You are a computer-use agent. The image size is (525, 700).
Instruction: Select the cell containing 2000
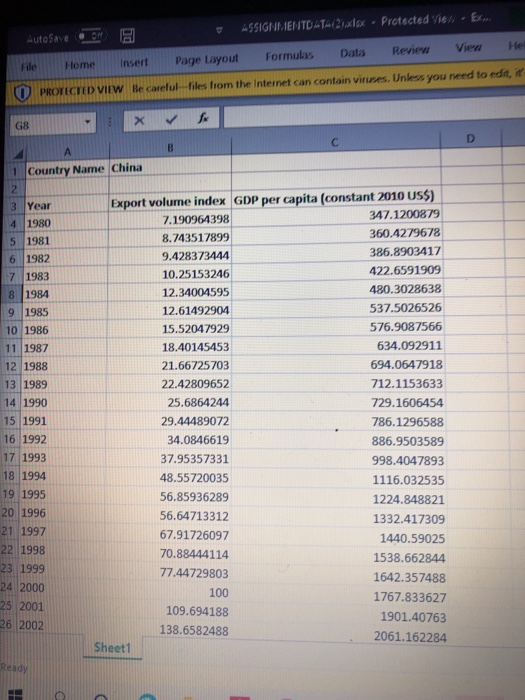60,588
